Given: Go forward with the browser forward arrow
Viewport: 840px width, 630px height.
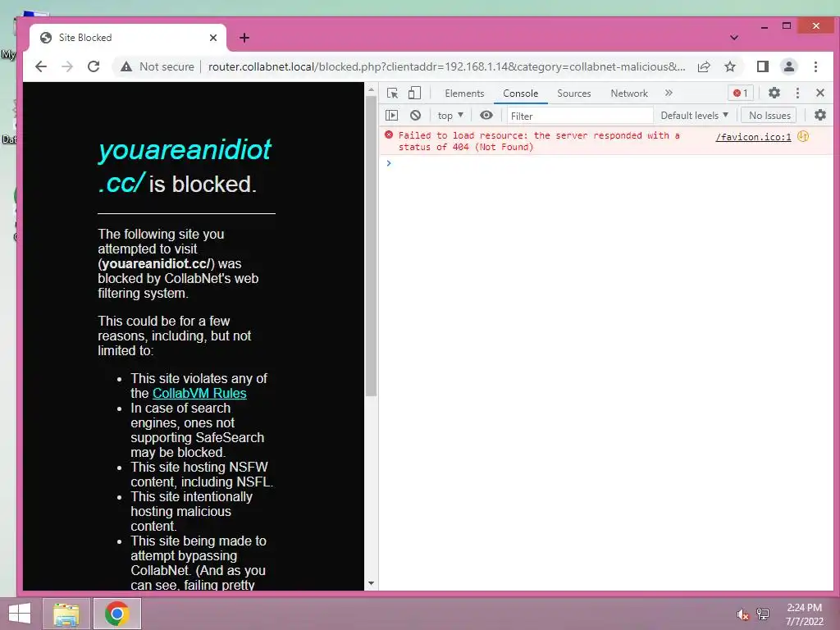Looking at the screenshot, I should 67,66.
